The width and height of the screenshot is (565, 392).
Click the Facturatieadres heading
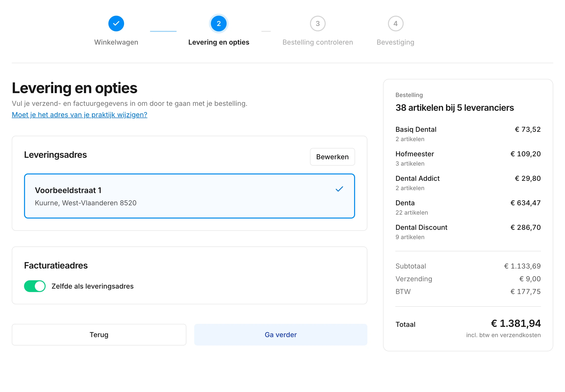(x=56, y=266)
